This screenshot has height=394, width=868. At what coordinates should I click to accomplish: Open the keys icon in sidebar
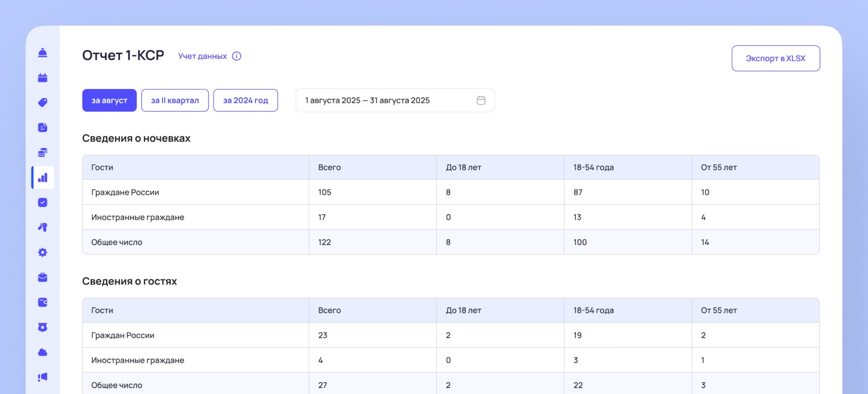coord(42,227)
